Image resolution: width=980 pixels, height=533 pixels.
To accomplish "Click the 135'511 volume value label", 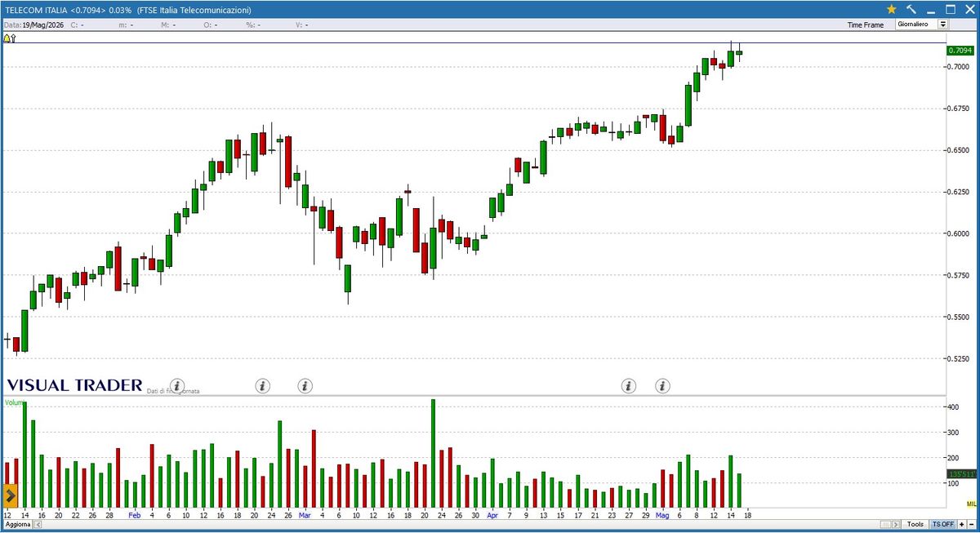I will (961, 473).
